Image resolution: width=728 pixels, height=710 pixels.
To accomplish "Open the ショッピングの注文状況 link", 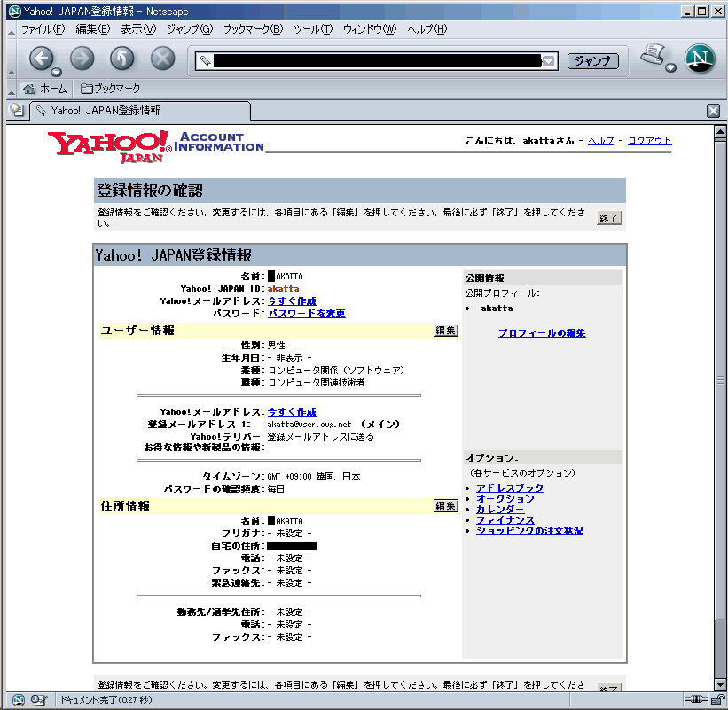I will (529, 530).
